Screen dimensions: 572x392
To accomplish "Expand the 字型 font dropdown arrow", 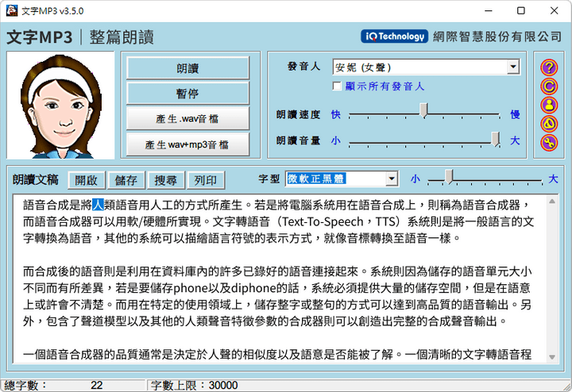I will 392,179.
